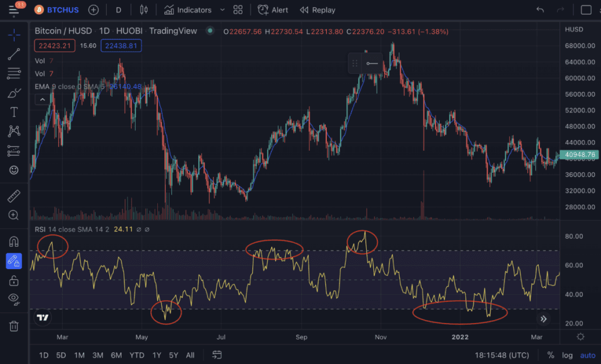Set range to 1Y
This screenshot has width=601, height=364.
(157, 355)
